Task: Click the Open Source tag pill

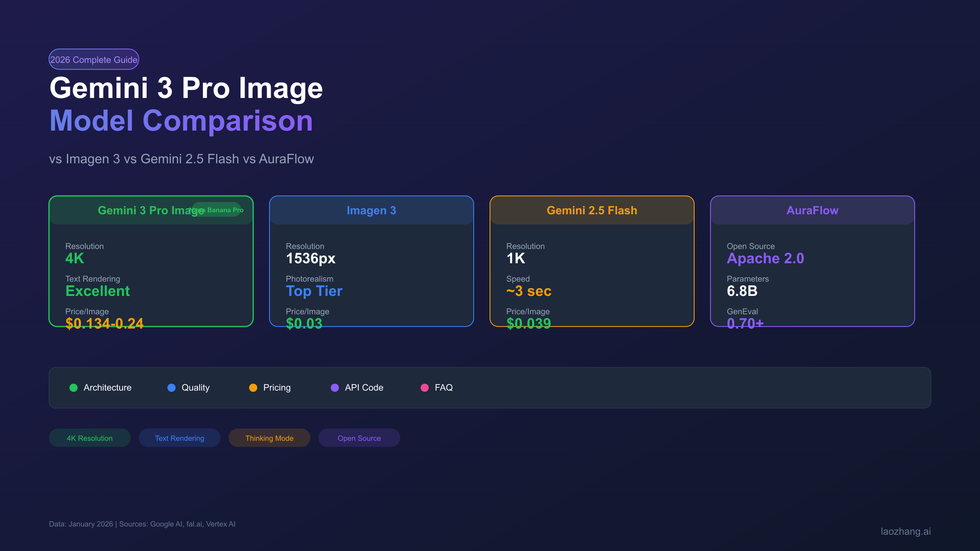Action: point(359,438)
